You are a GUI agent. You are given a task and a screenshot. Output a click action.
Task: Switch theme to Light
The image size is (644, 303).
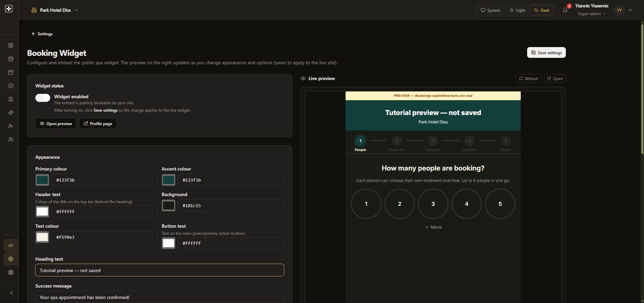click(517, 10)
